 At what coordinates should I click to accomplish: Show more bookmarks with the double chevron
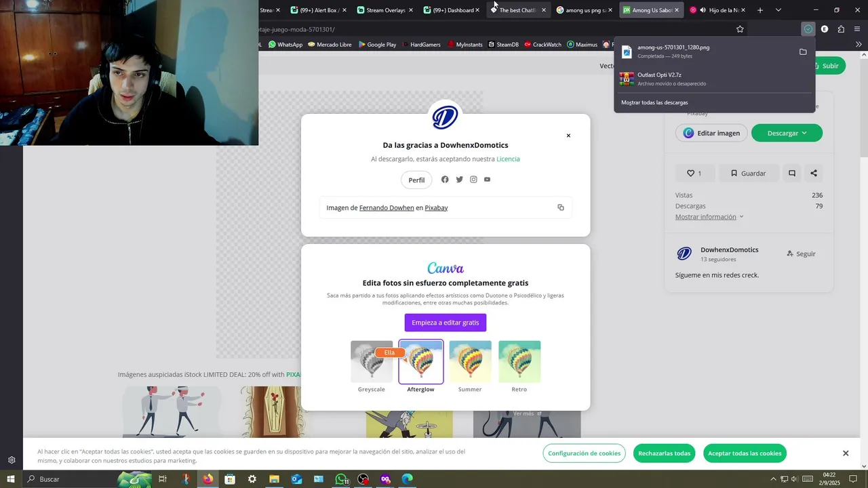[x=859, y=44]
